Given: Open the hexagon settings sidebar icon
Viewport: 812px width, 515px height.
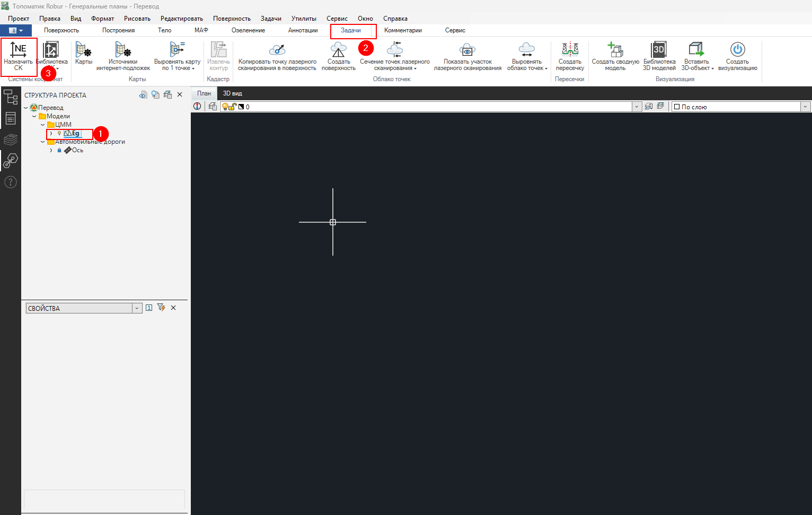Looking at the screenshot, I should (x=11, y=160).
